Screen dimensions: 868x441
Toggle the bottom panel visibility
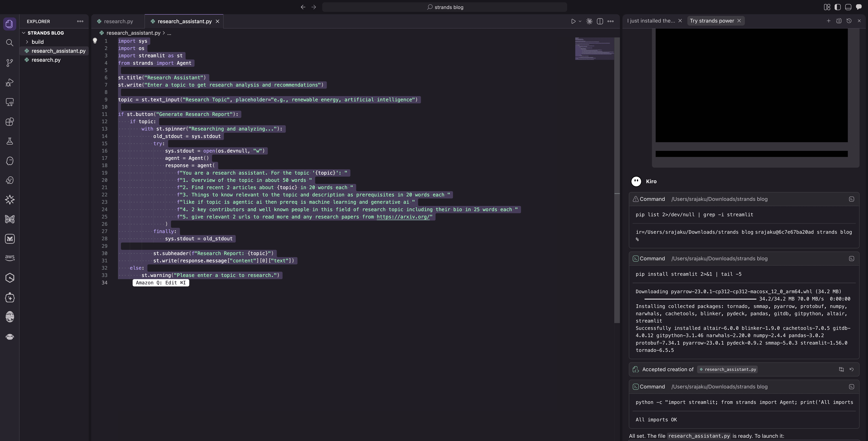coord(848,7)
